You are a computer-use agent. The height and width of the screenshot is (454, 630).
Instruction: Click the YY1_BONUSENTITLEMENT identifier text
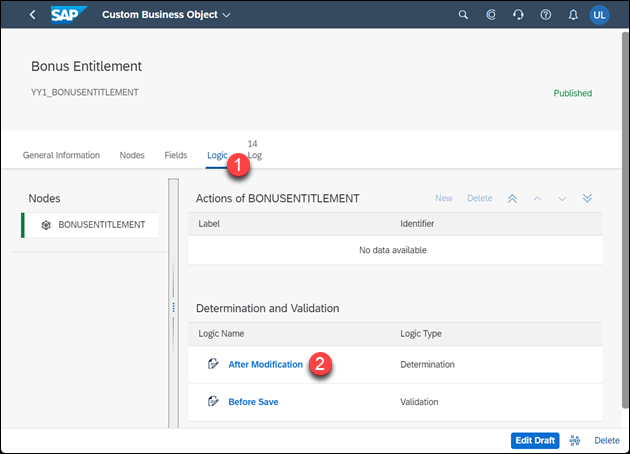click(x=85, y=92)
